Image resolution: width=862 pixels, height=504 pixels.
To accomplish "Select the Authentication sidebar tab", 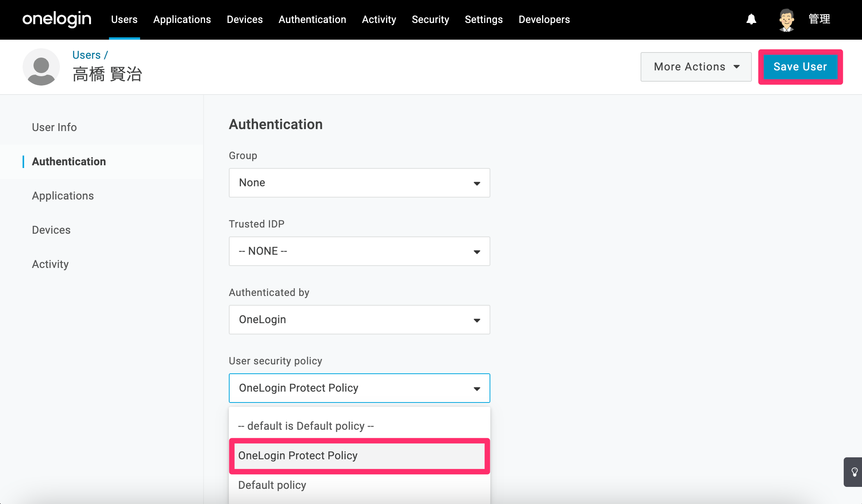I will pos(69,161).
